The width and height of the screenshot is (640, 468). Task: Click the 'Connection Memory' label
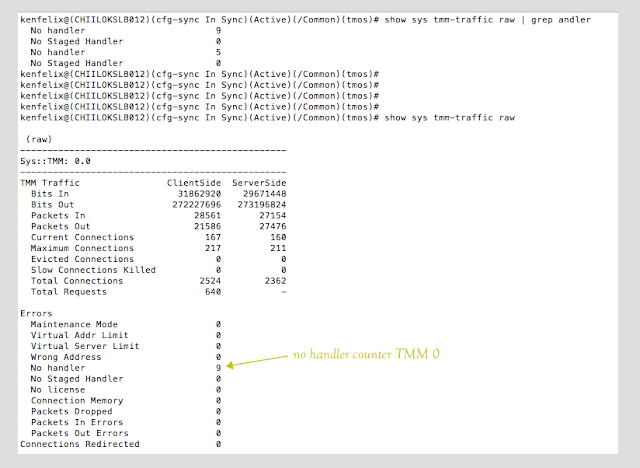click(x=77, y=401)
